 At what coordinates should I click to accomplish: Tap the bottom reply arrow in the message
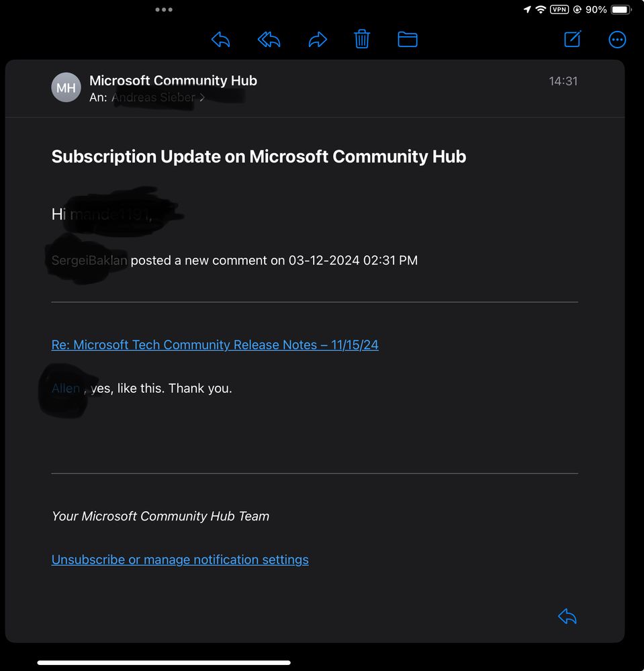coord(567,616)
